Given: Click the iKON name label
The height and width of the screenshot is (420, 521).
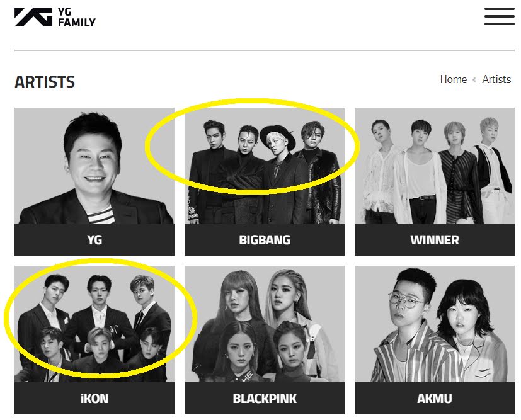Looking at the screenshot, I should 94,398.
